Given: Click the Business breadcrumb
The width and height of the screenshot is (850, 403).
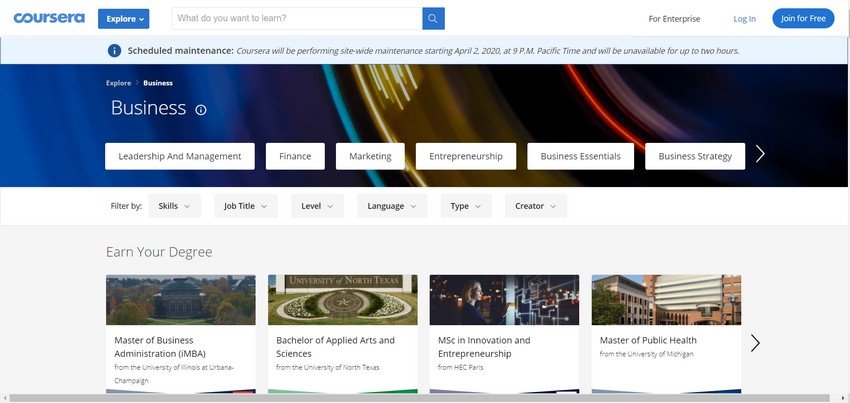Looking at the screenshot, I should (158, 83).
